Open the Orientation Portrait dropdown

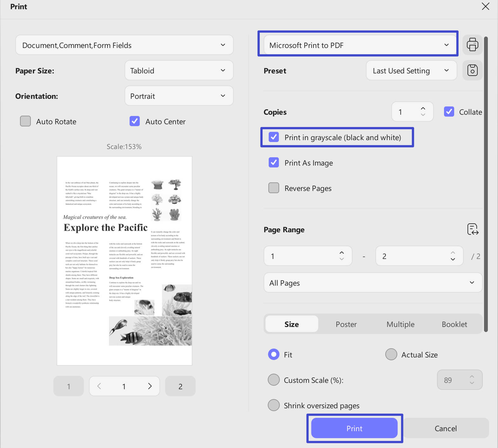(179, 96)
